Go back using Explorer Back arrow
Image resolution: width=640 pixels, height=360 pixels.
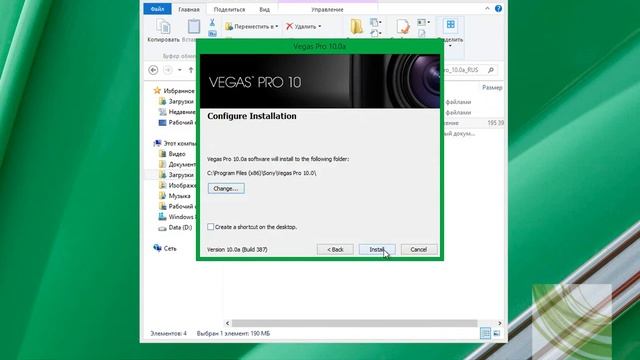pyautogui.click(x=153, y=70)
